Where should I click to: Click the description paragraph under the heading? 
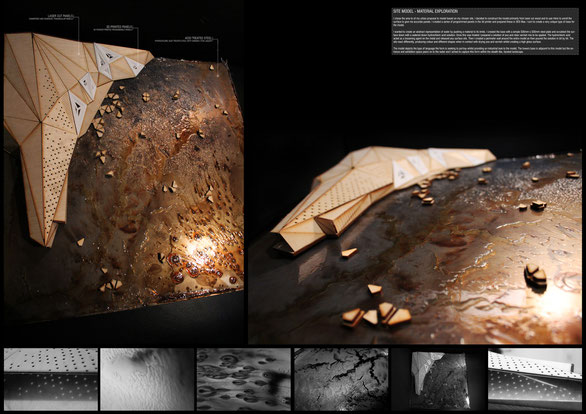pos(485,35)
